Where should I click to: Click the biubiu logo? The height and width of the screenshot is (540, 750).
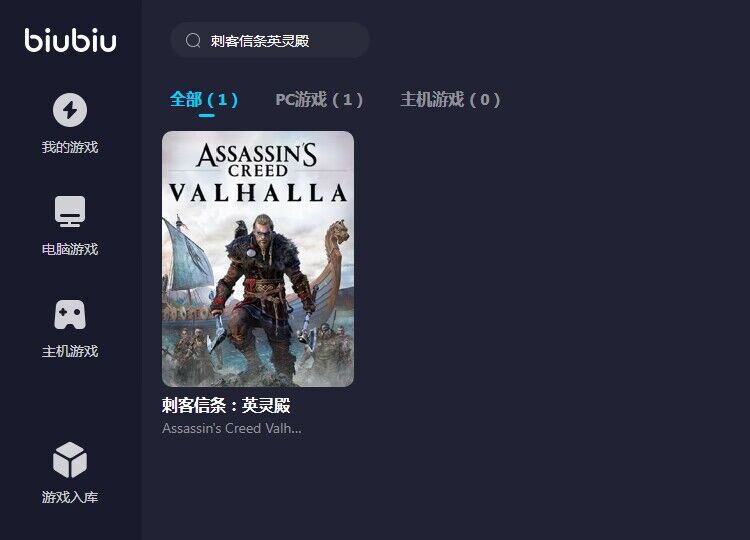coord(70,40)
